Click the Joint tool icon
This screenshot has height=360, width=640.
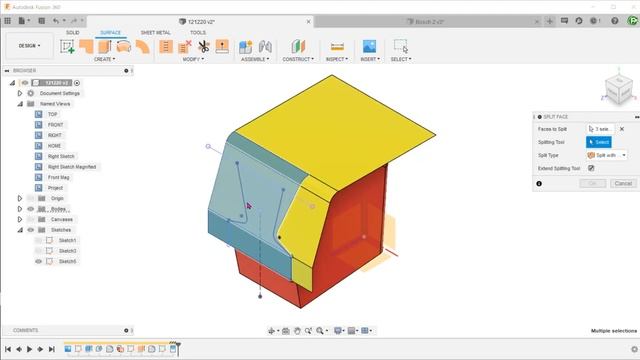pos(265,47)
